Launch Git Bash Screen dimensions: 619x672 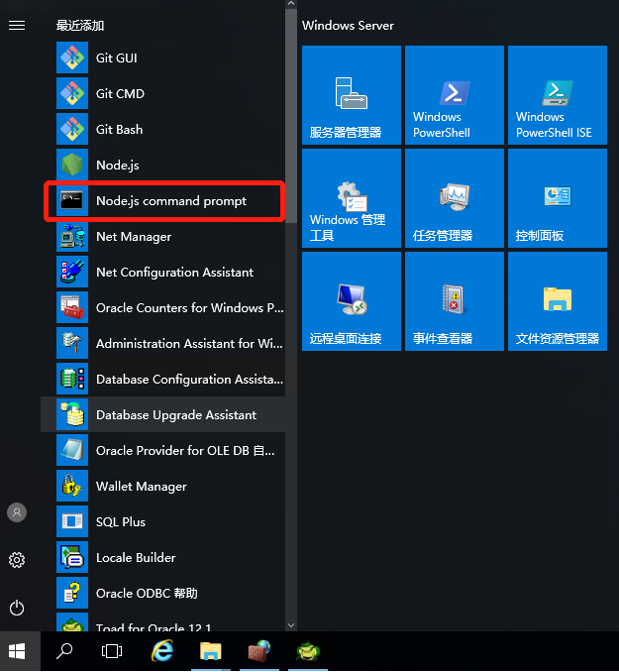click(x=119, y=129)
